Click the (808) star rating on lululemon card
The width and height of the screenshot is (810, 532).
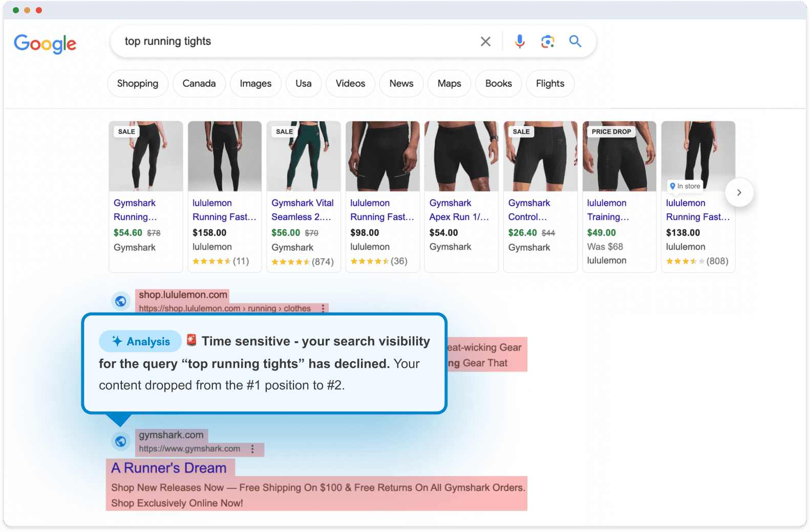(697, 261)
